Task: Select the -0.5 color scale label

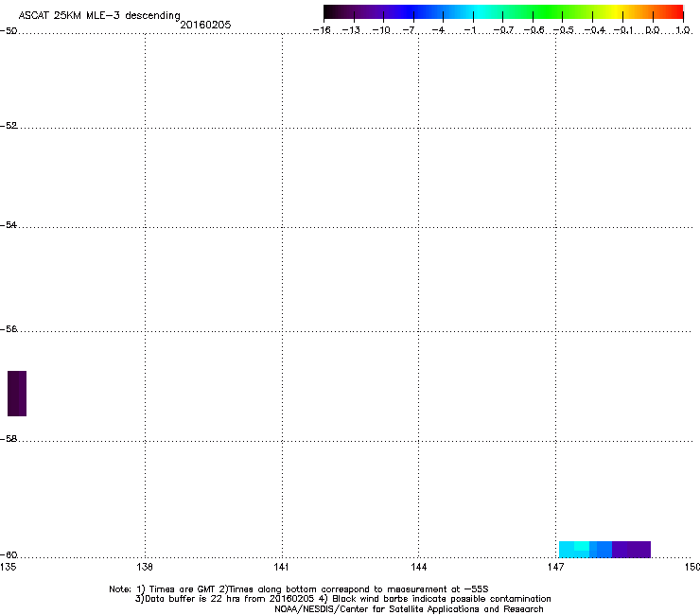Action: 564,30
